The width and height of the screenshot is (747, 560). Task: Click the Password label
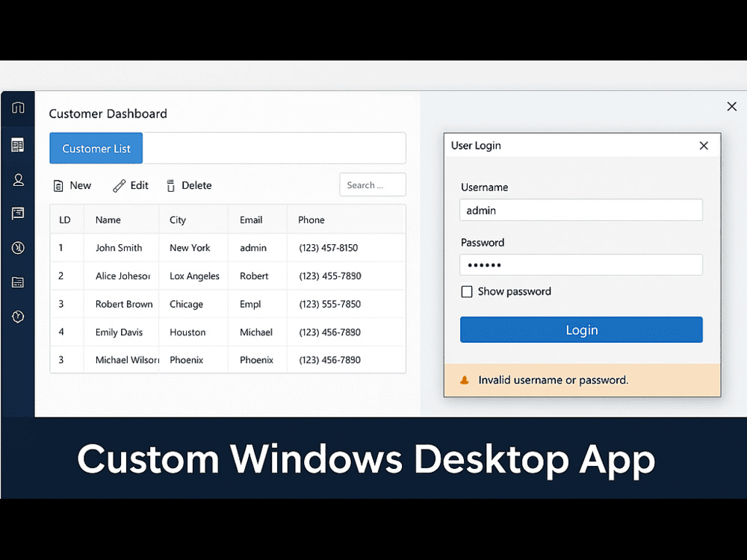[x=483, y=243]
